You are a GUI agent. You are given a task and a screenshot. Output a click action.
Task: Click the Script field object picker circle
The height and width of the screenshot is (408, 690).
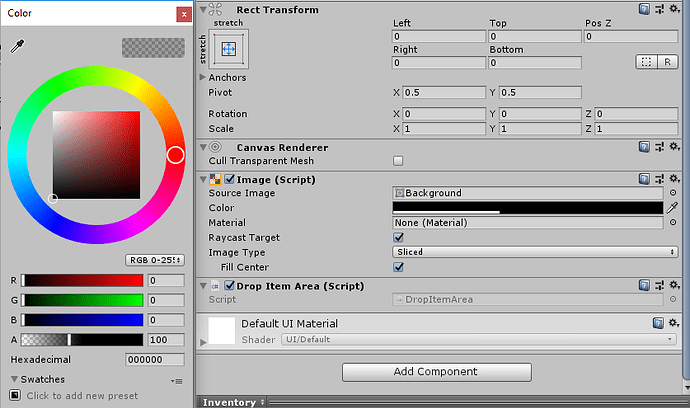[x=673, y=299]
